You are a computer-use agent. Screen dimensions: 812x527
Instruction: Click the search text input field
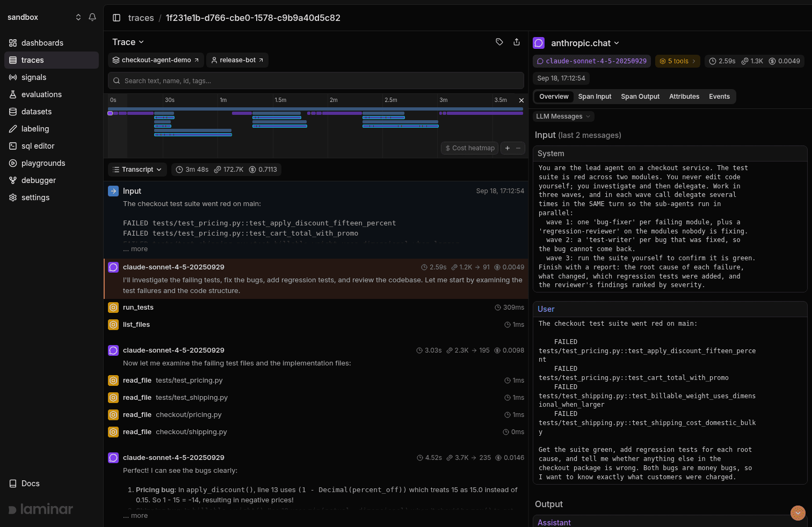(316, 80)
